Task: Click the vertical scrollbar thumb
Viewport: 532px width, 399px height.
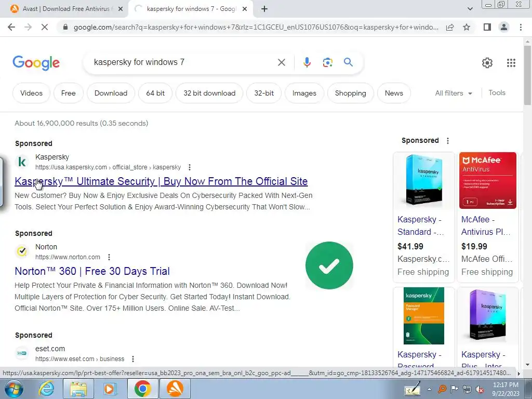Action: [527, 75]
